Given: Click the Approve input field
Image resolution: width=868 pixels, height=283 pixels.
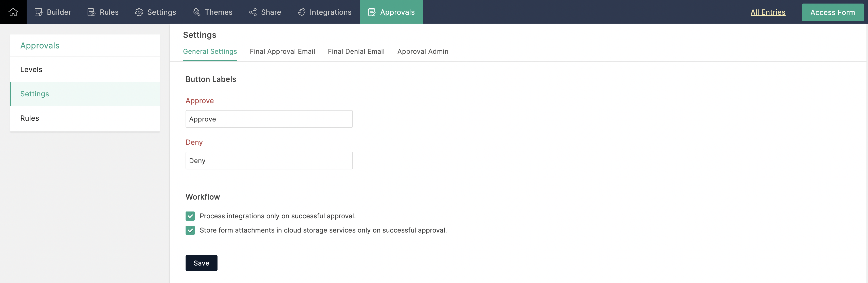Looking at the screenshot, I should 269,118.
